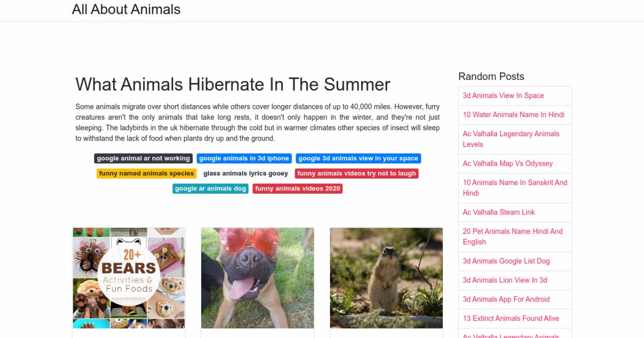Click the dog with heart sunglasses image

click(x=258, y=278)
